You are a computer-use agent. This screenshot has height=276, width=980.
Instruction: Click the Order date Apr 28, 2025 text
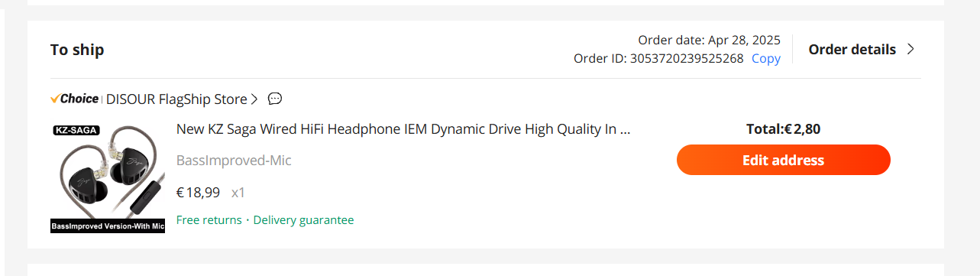710,40
